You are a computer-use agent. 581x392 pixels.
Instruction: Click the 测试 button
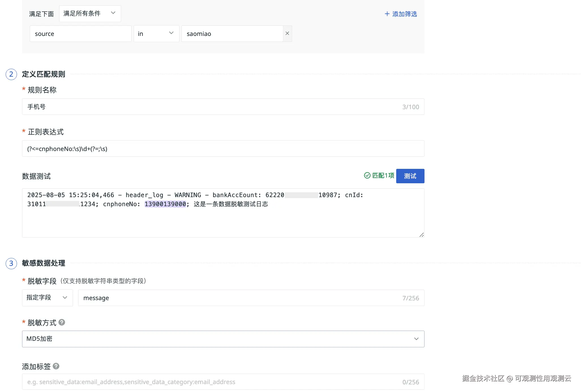click(410, 176)
